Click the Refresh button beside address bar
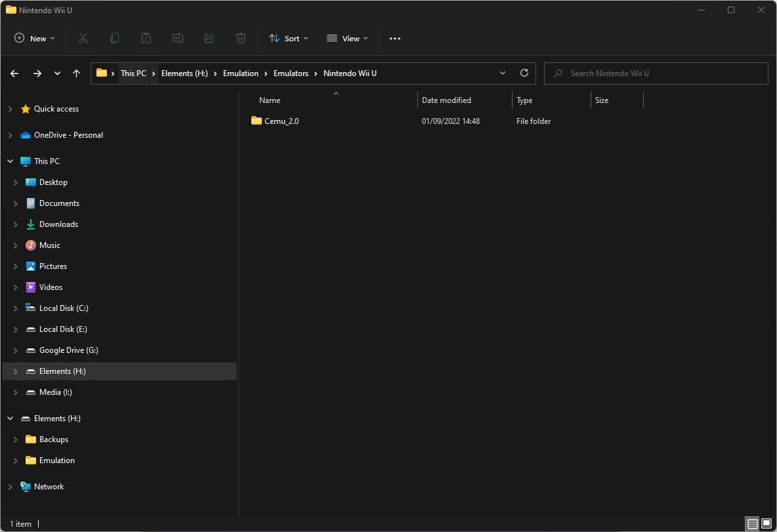 tap(524, 73)
